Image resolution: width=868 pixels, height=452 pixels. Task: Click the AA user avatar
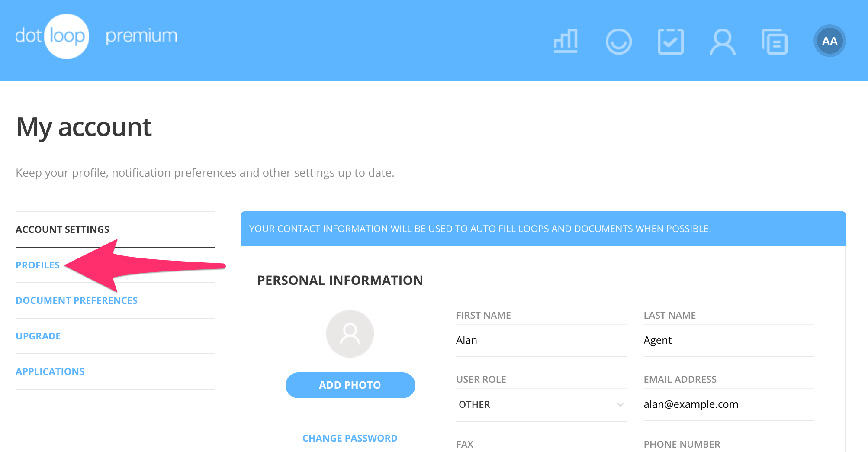[x=829, y=41]
